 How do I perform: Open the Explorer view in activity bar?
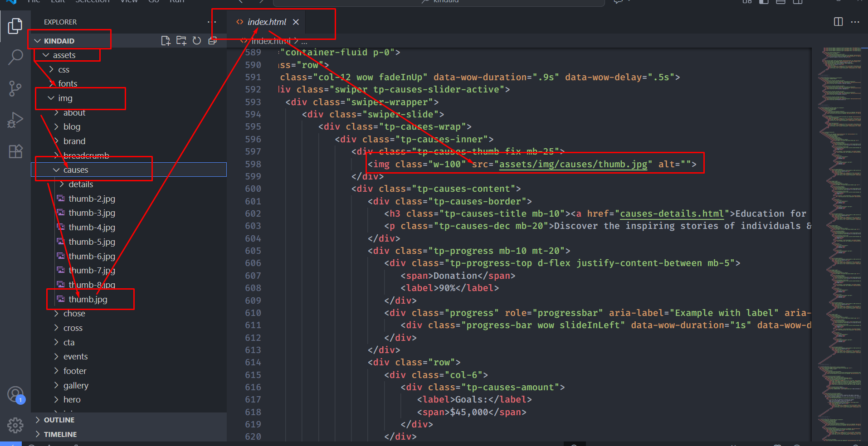[x=15, y=26]
